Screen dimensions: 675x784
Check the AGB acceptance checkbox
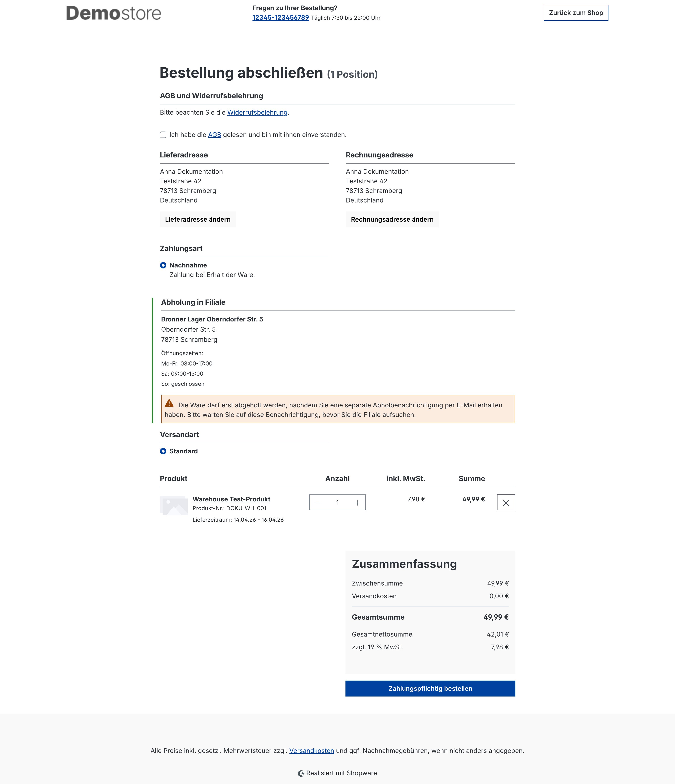(x=163, y=135)
